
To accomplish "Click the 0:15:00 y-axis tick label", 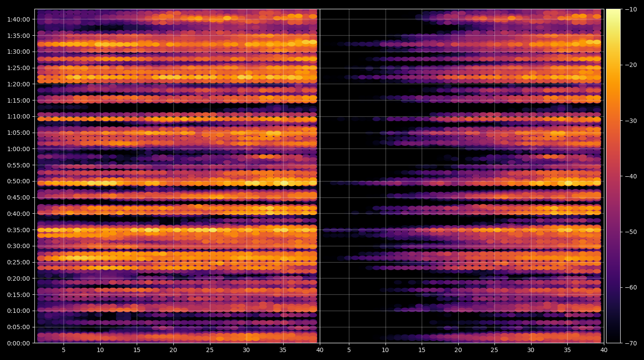I will pyautogui.click(x=19, y=295).
